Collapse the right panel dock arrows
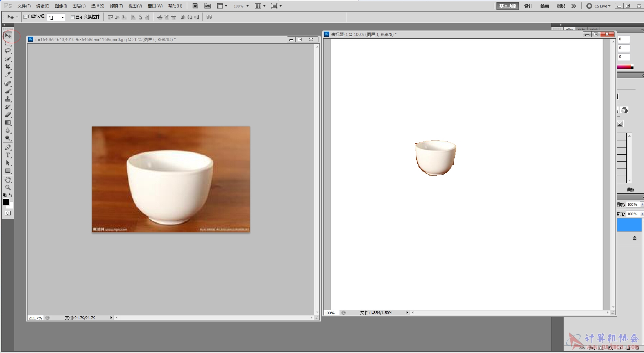Image resolution: width=644 pixels, height=353 pixels. coord(561,25)
